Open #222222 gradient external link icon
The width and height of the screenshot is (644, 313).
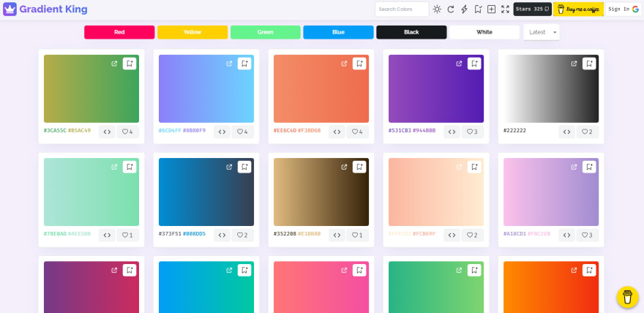[x=574, y=64]
